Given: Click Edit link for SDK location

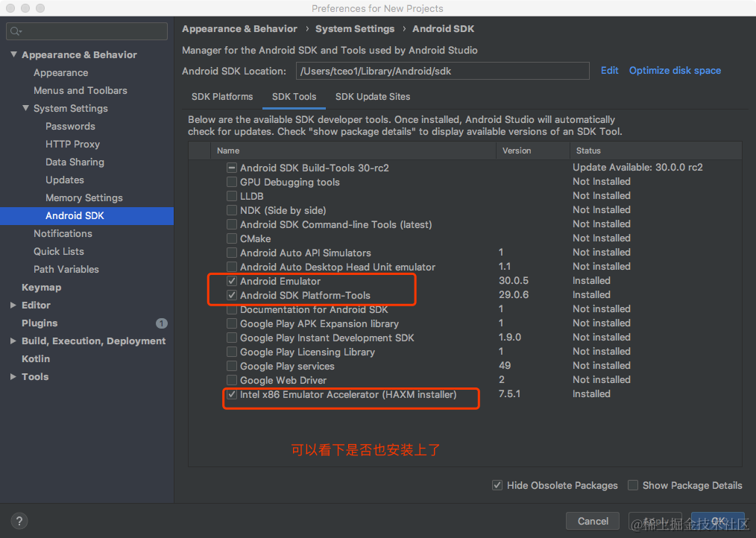Looking at the screenshot, I should (609, 70).
